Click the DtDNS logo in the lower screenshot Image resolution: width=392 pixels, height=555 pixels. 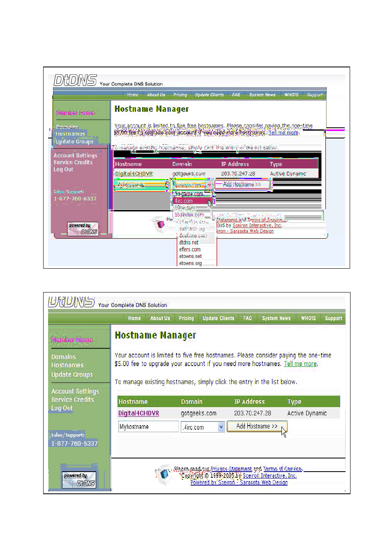click(x=71, y=302)
